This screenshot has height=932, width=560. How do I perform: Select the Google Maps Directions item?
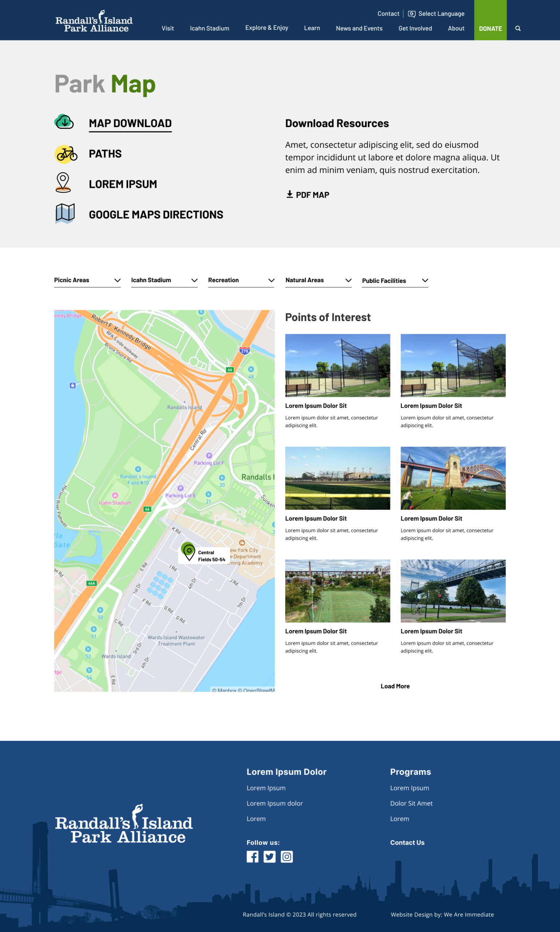[156, 215]
